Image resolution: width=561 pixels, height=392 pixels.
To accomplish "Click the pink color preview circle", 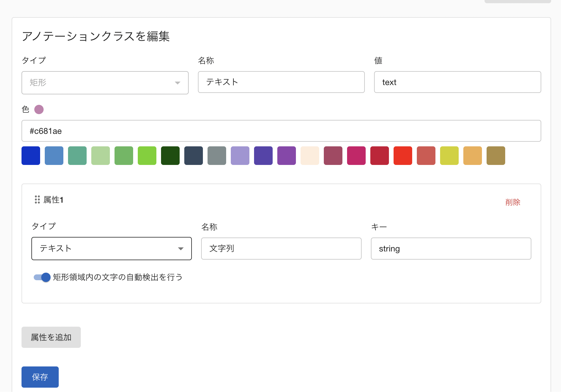I will tap(39, 109).
